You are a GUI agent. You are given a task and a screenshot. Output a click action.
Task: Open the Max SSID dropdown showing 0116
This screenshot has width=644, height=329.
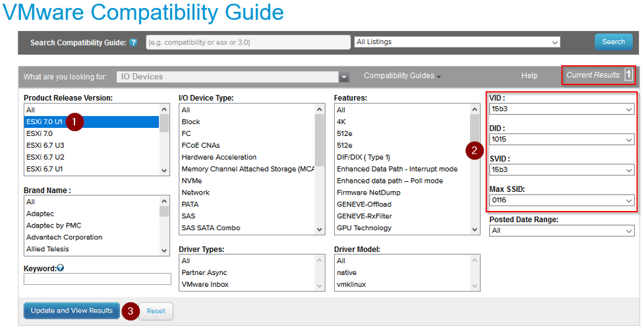point(562,200)
